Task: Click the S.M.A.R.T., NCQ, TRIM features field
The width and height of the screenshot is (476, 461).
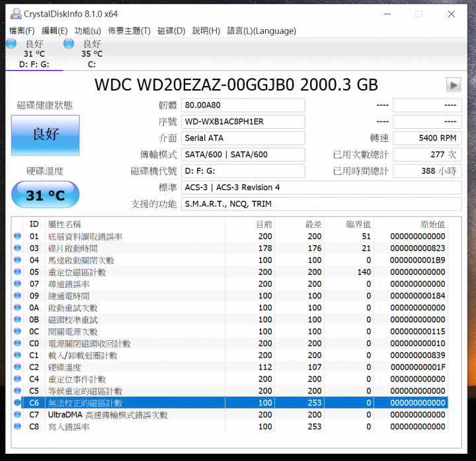Action: click(321, 204)
